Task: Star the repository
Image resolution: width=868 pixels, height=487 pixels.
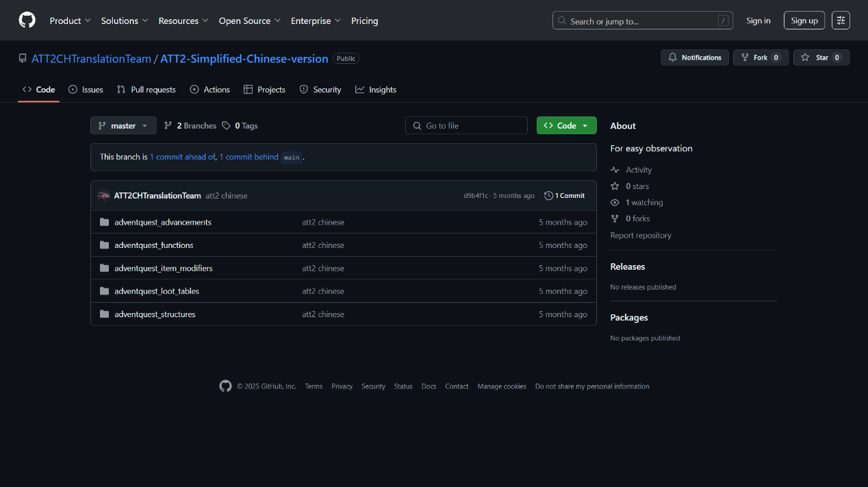Action: (x=821, y=58)
